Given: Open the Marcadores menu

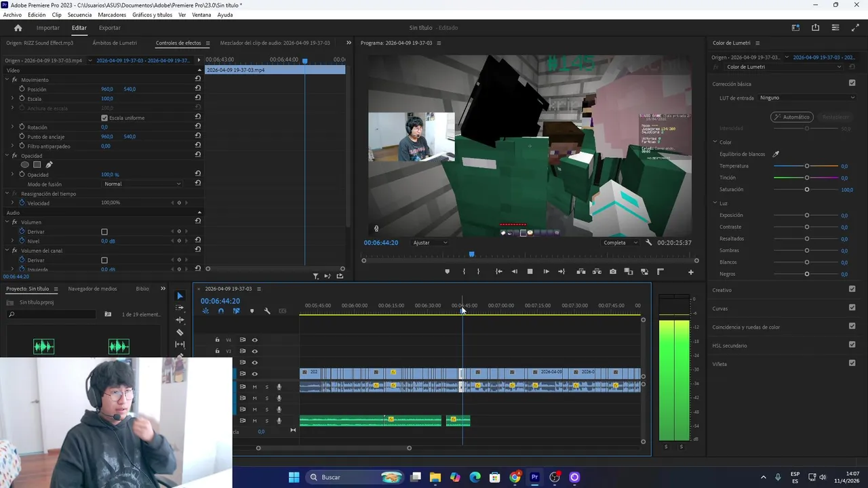Looking at the screenshot, I should 112,14.
